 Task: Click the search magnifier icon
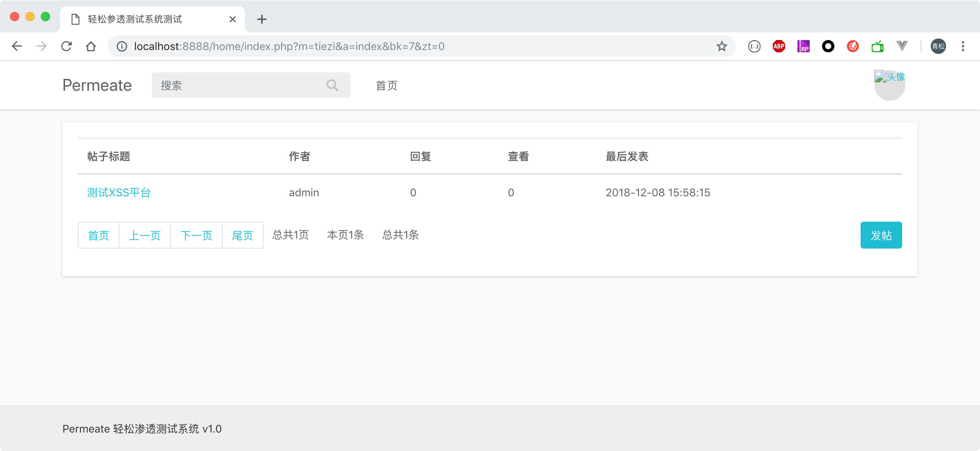(332, 85)
